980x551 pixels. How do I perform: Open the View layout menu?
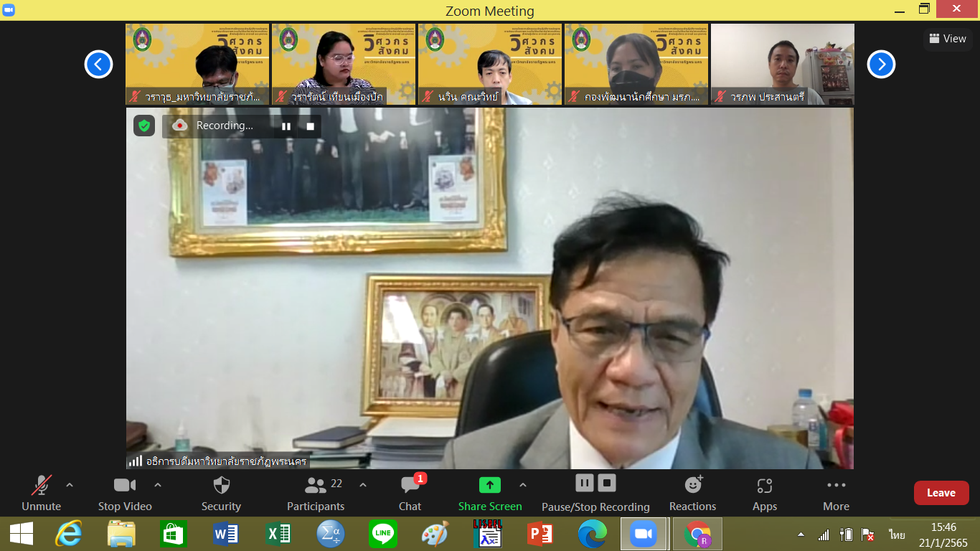point(948,39)
